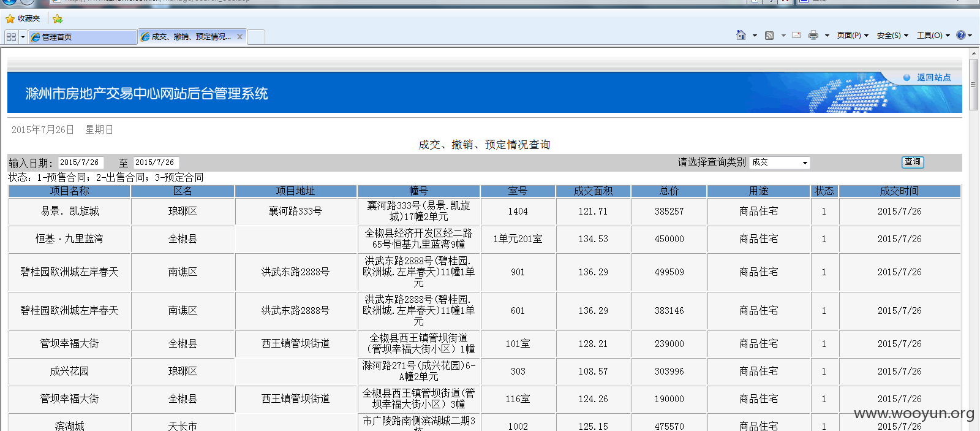
Task: Click the 用途 column header
Action: pos(758,191)
